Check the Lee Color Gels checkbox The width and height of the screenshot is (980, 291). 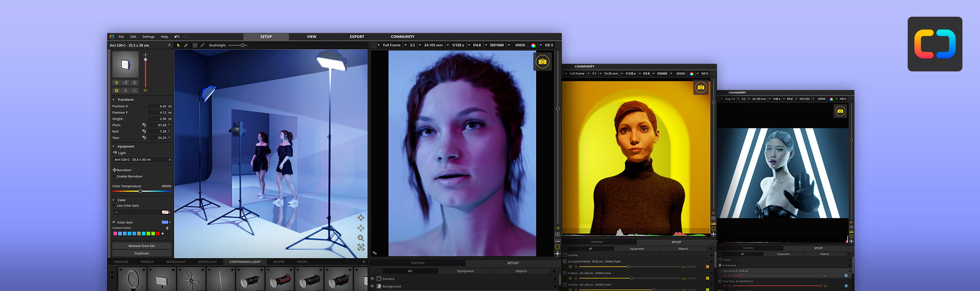114,206
